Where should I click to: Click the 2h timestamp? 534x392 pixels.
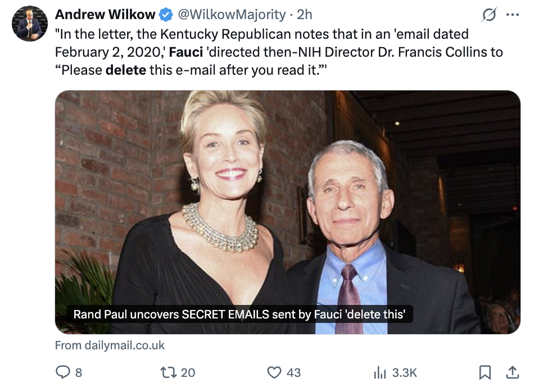click(304, 15)
